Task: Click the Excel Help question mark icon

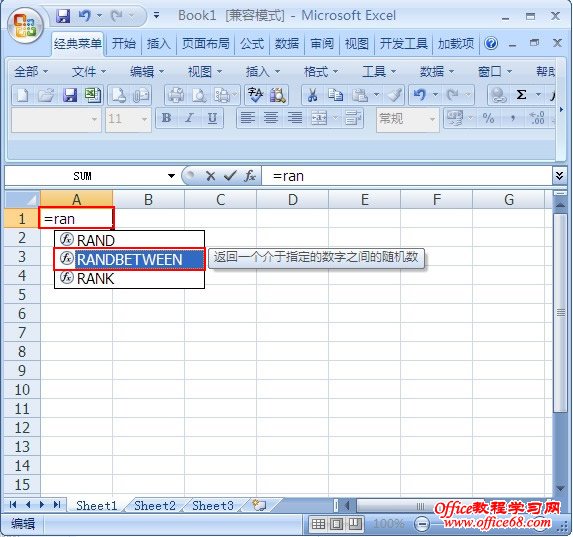Action: click(491, 44)
